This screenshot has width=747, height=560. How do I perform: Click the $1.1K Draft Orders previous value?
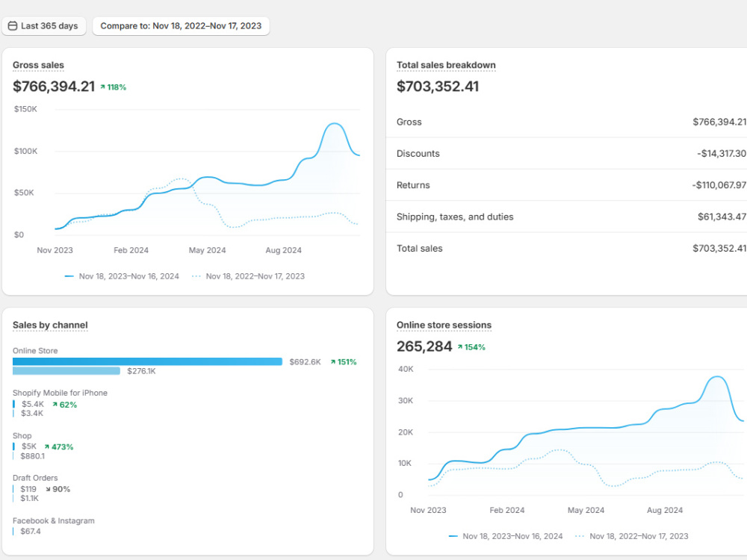[30, 499]
